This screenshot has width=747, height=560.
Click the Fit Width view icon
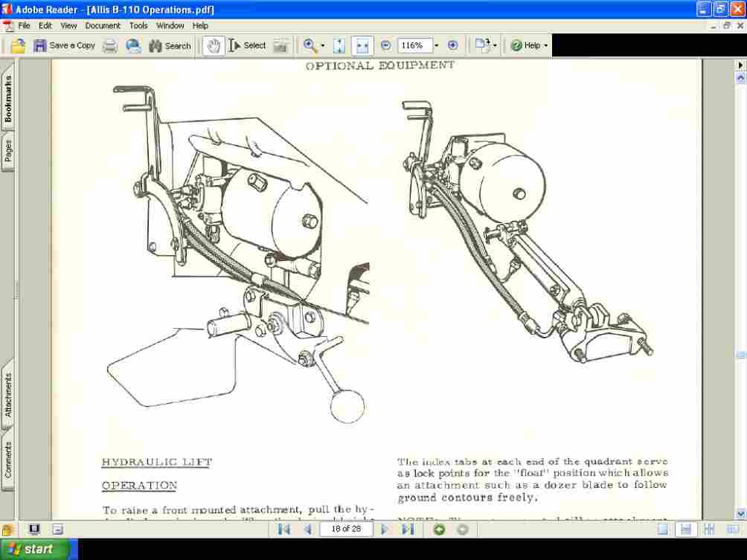362,45
